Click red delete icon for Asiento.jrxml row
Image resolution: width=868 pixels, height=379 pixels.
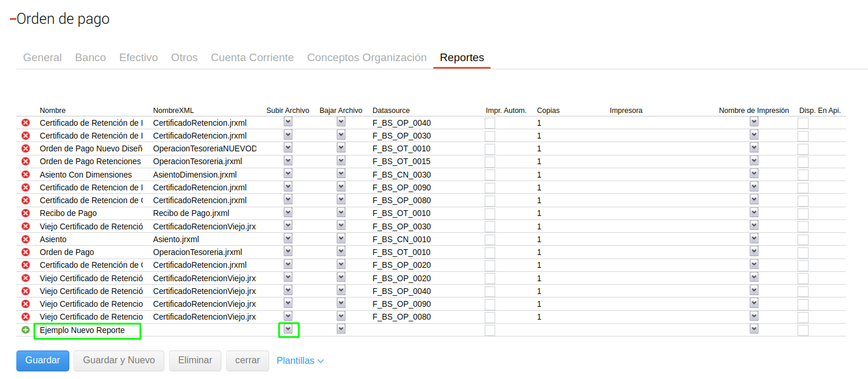click(26, 239)
